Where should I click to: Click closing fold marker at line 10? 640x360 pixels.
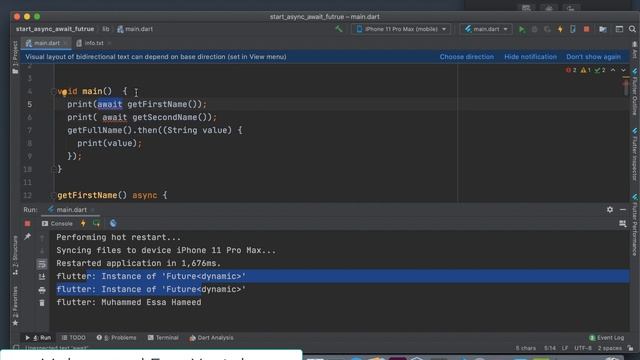53,169
